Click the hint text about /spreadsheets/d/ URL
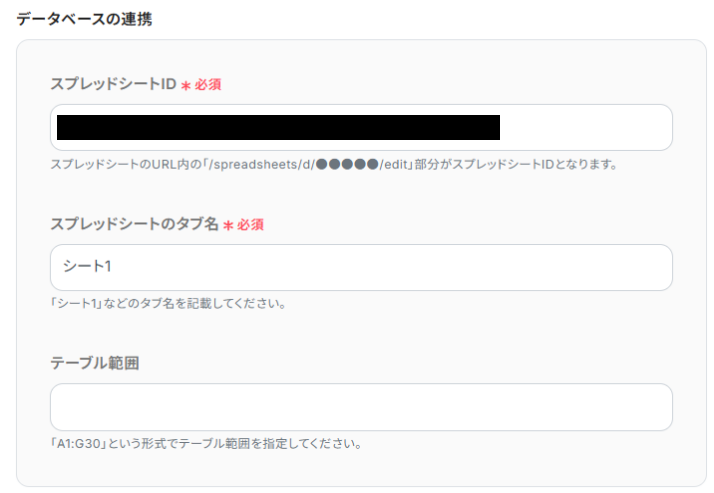This screenshot has width=714, height=493. coord(334,164)
